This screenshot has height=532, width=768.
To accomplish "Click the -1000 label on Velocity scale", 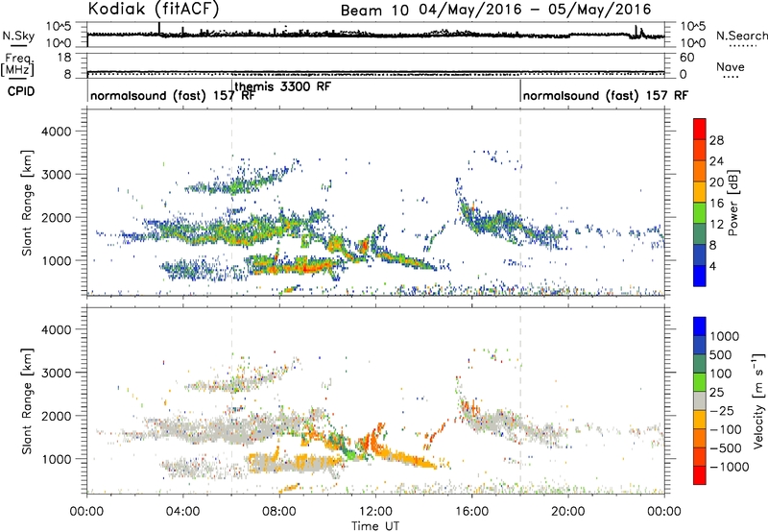I will [x=729, y=467].
